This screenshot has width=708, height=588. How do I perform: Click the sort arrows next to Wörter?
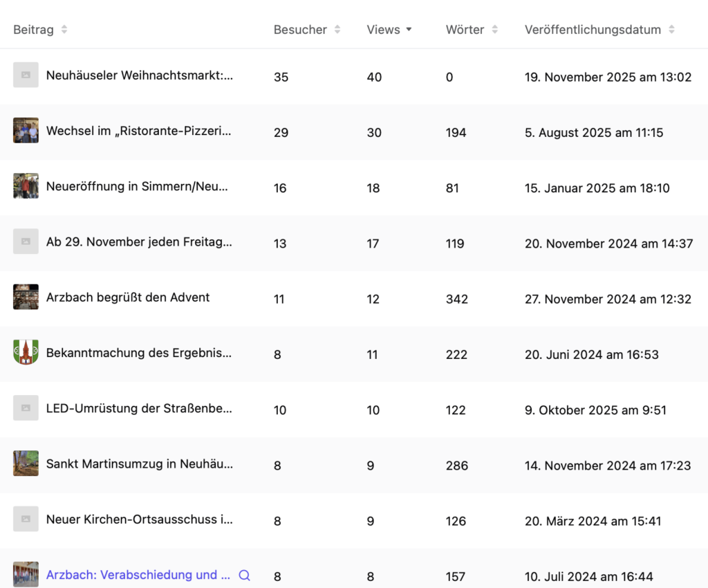[494, 30]
